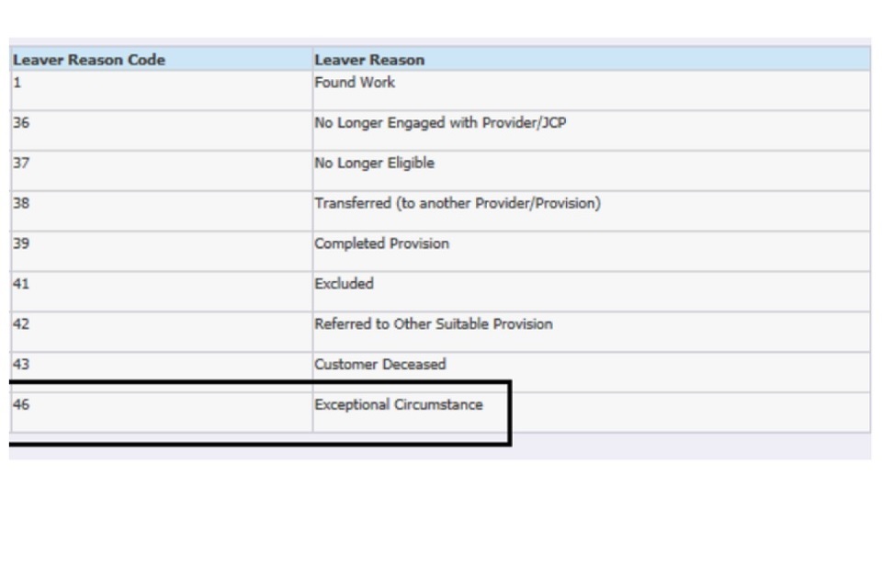Click highlighted code 46 cell
882x588 pixels.
tap(20, 405)
